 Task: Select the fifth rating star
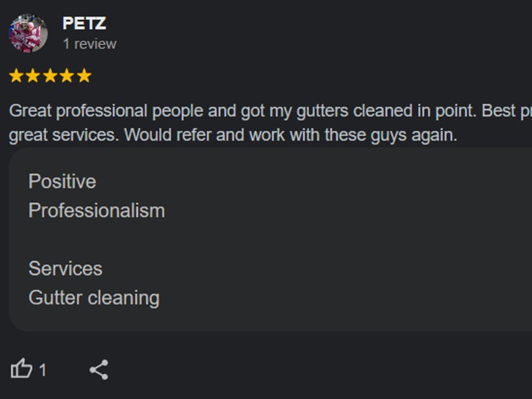84,75
